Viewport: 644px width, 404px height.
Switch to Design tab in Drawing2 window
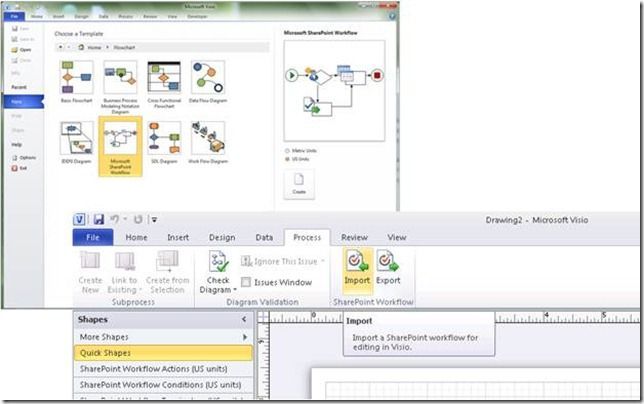pos(222,237)
